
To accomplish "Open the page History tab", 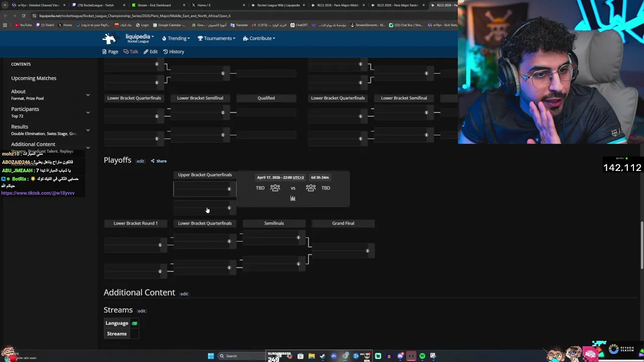I will click(x=174, y=51).
